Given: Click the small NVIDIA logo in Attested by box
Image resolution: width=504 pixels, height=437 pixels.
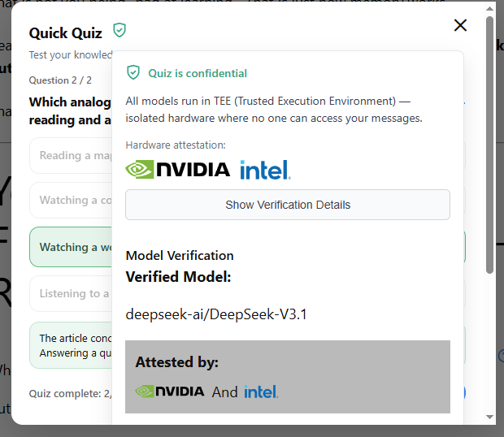Looking at the screenshot, I should (170, 392).
